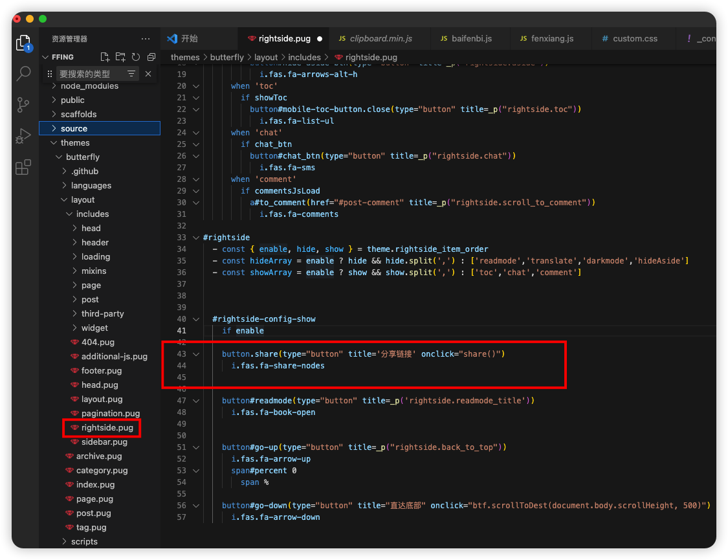The width and height of the screenshot is (728, 560).
Task: Open sidebar.pug from the file tree
Action: [104, 442]
